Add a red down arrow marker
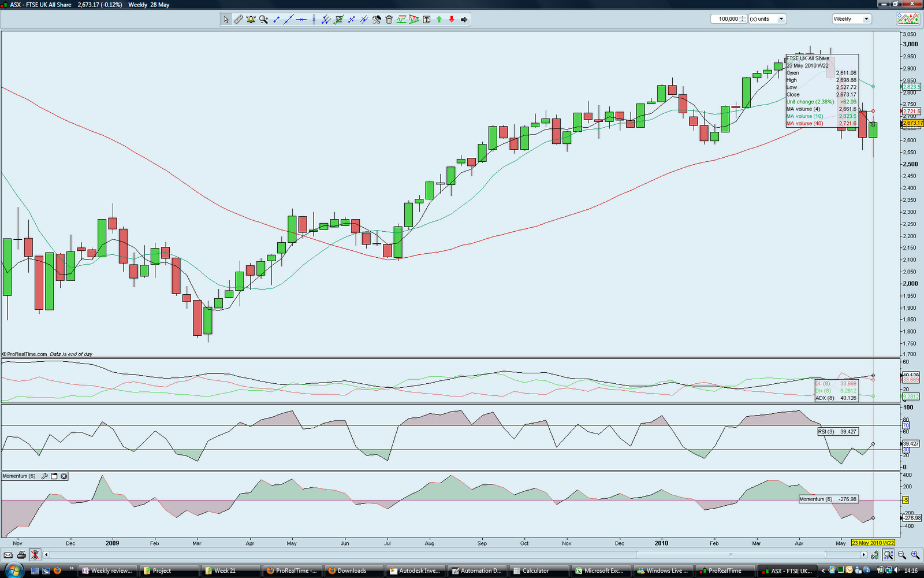 click(452, 19)
